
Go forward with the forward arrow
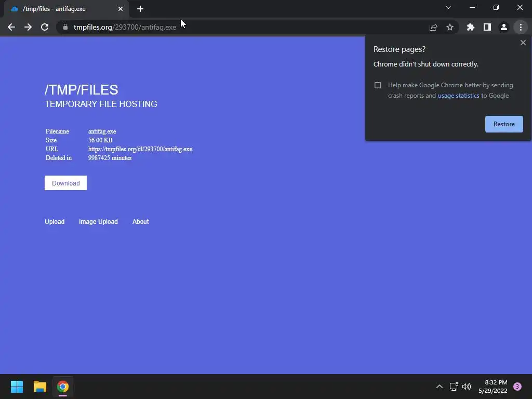click(28, 27)
